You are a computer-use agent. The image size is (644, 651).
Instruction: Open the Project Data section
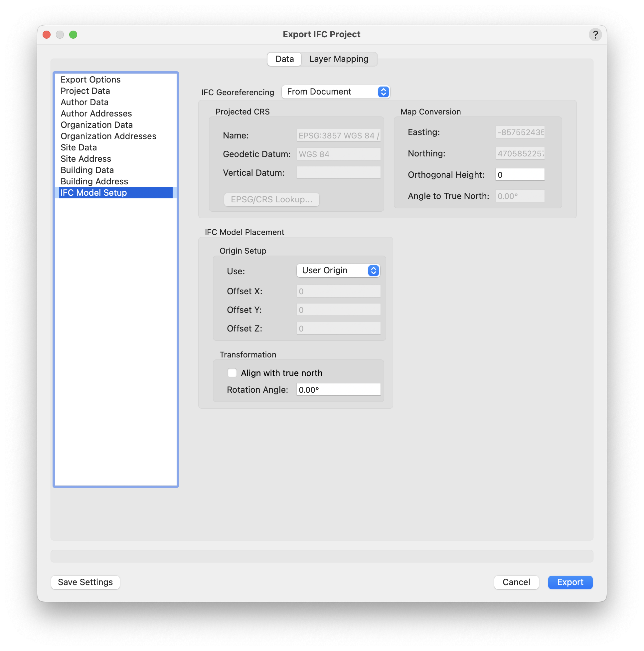85,91
